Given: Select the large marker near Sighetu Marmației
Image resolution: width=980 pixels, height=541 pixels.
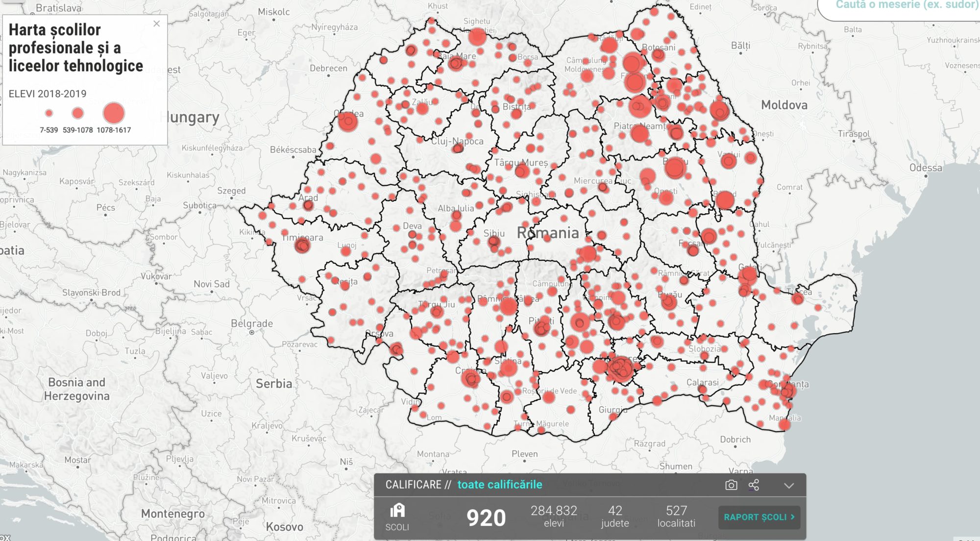Looking at the screenshot, I should pos(477,37).
